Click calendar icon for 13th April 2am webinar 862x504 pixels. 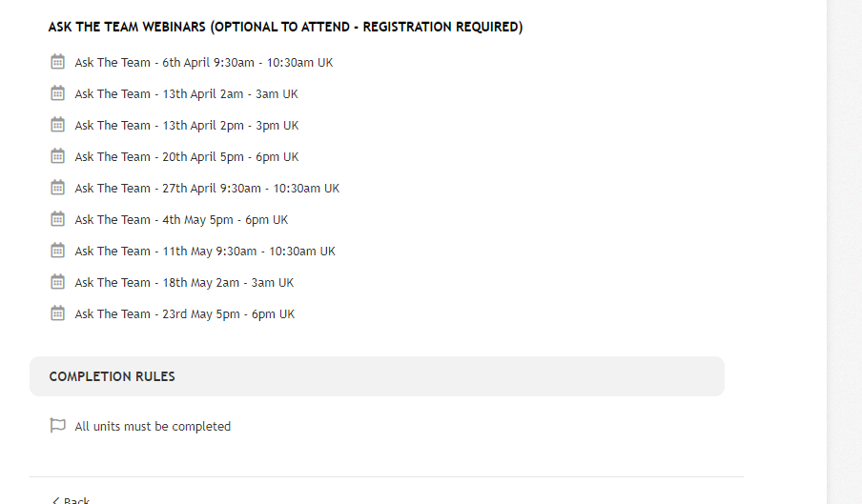coord(58,92)
